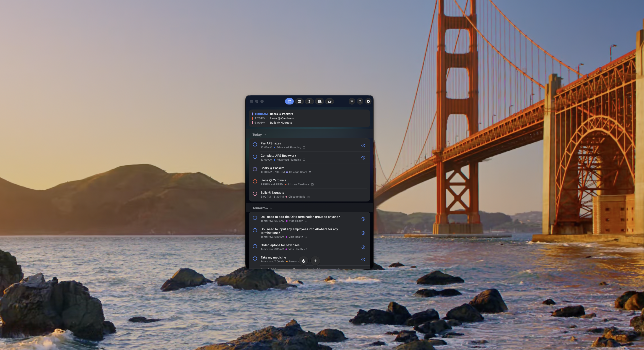Click the Chicago Bears list label

coord(298,172)
